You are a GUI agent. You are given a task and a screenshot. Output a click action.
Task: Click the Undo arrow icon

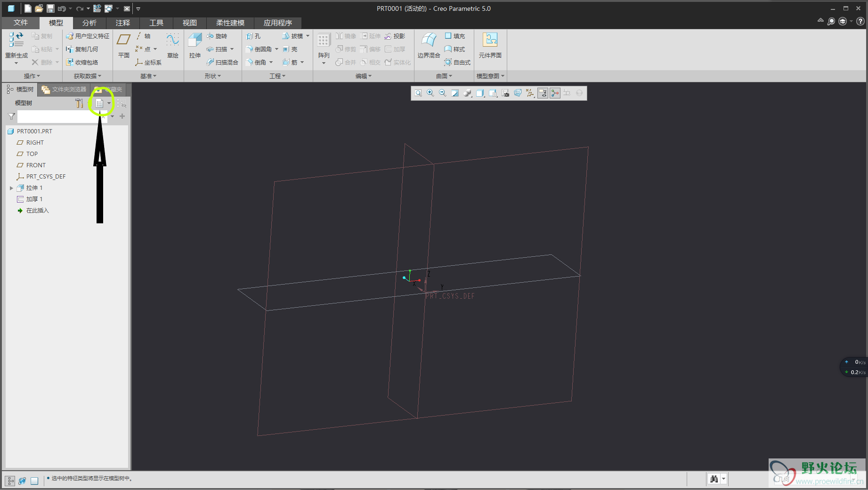coord(62,8)
